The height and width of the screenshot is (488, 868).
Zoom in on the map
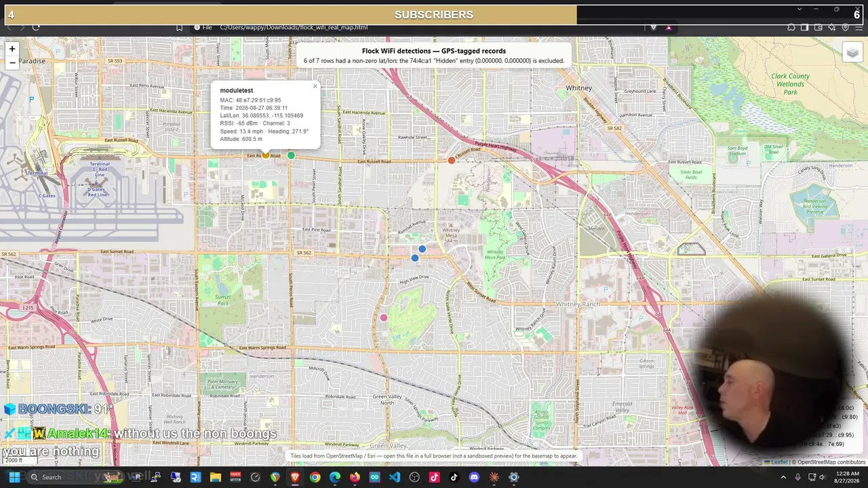[12, 49]
